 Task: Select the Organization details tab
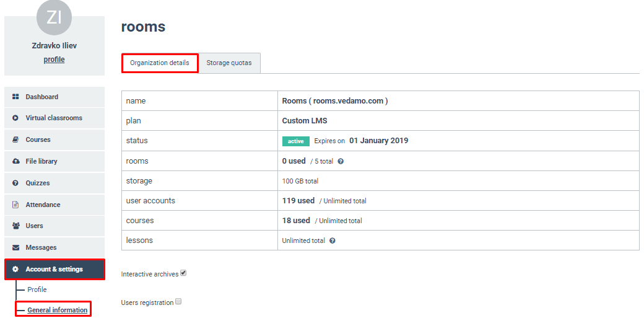pos(160,63)
